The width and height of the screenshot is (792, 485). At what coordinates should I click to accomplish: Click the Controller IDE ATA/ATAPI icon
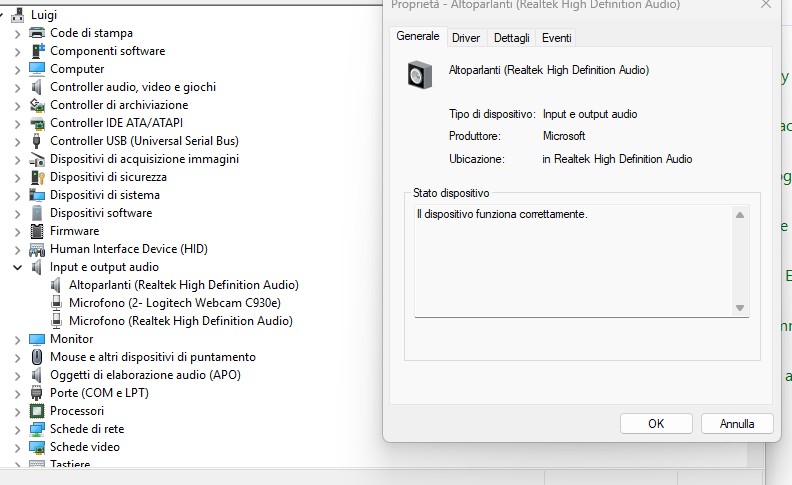pyautogui.click(x=37, y=123)
